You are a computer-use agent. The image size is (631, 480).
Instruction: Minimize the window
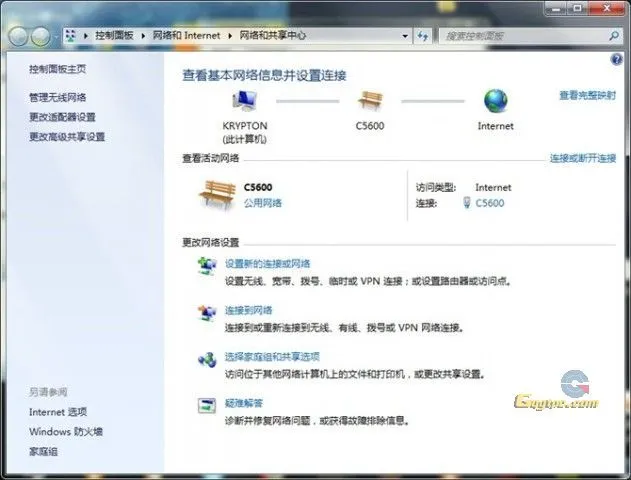click(x=556, y=8)
